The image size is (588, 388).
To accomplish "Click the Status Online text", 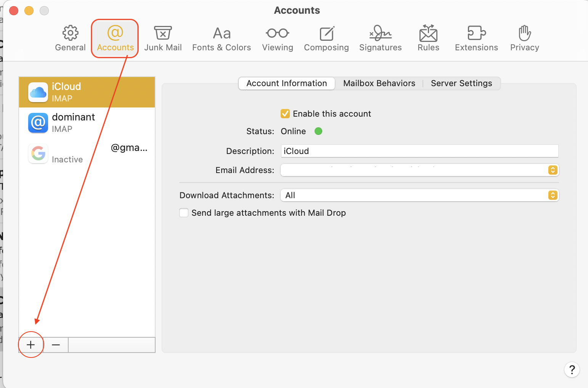I will click(293, 131).
